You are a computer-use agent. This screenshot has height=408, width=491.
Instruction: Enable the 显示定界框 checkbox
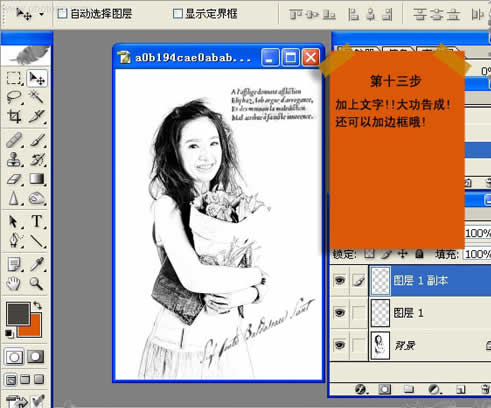pos(178,14)
